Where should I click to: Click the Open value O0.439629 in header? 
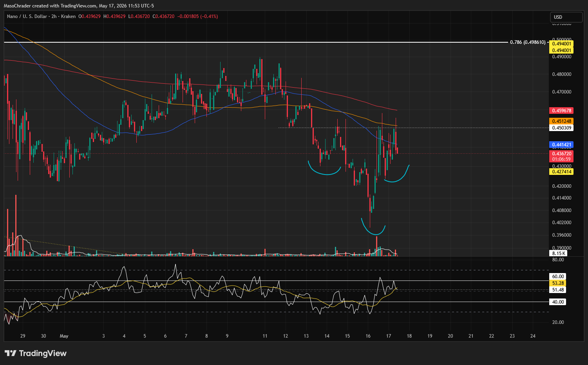pyautogui.click(x=89, y=16)
